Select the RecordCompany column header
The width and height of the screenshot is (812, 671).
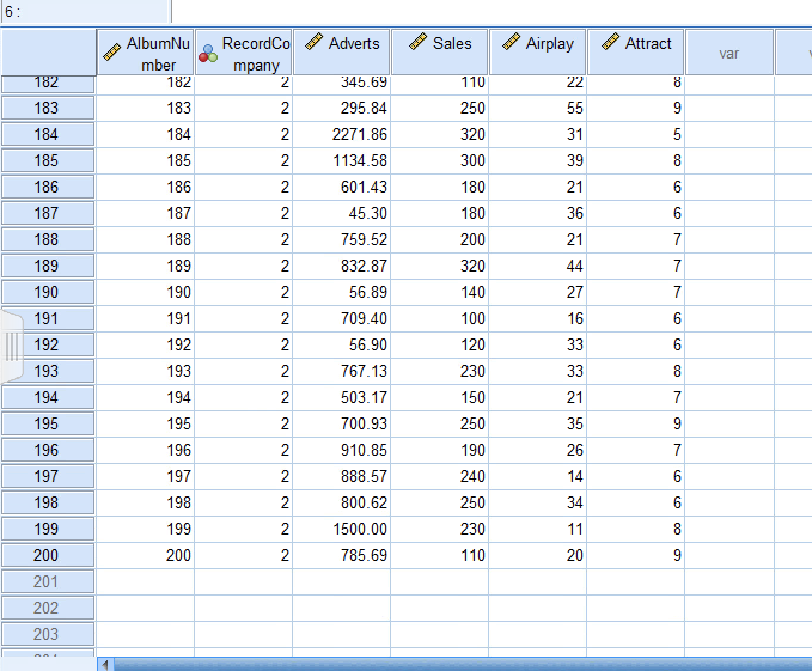[243, 53]
